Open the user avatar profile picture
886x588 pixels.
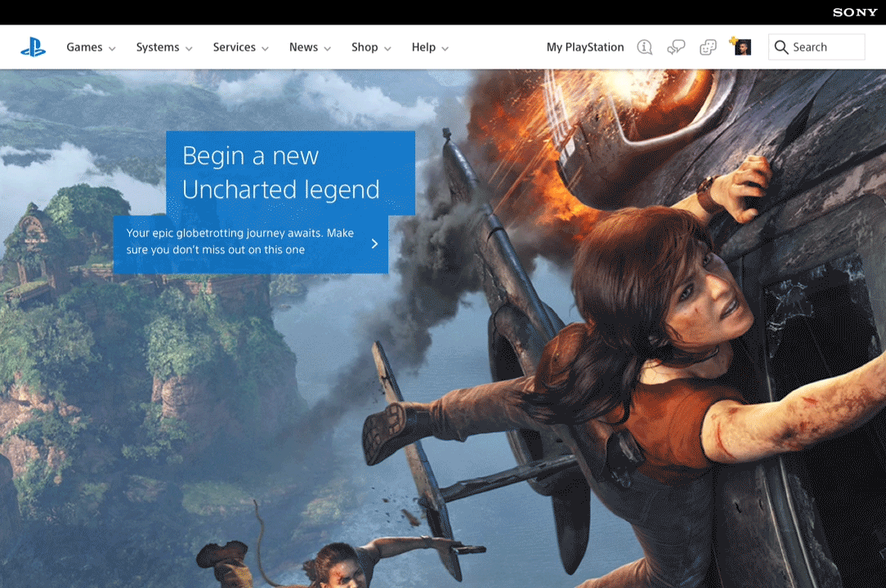click(x=741, y=47)
